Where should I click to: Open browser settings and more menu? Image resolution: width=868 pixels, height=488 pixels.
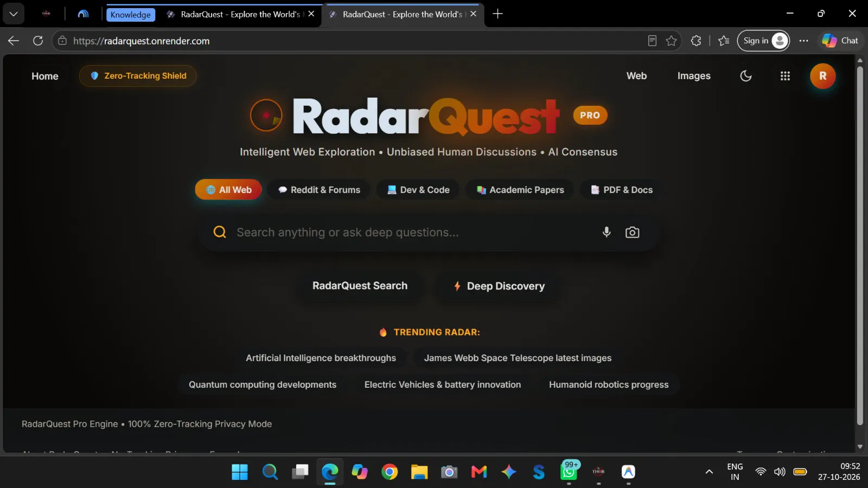pos(803,41)
